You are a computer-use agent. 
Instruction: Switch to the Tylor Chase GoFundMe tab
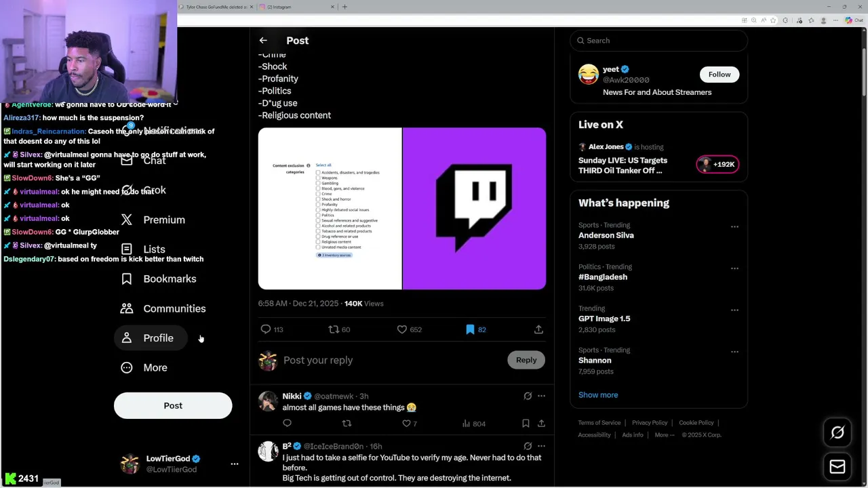(x=216, y=7)
